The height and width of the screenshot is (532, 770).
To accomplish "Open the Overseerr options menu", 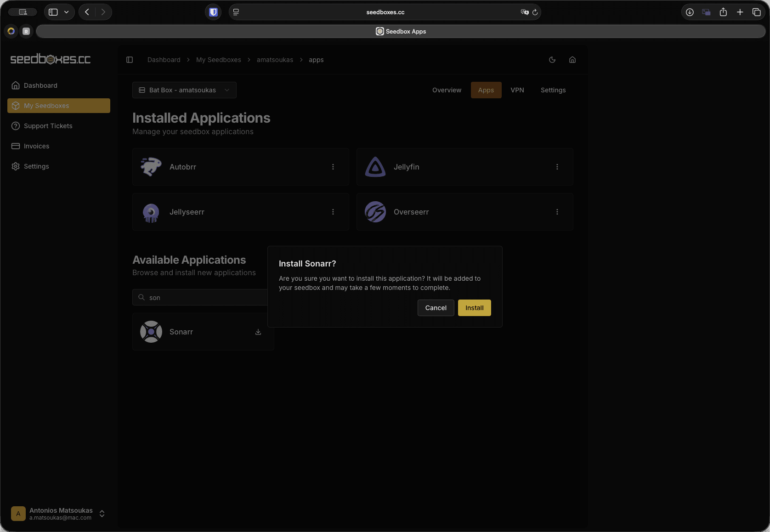I will click(x=557, y=212).
